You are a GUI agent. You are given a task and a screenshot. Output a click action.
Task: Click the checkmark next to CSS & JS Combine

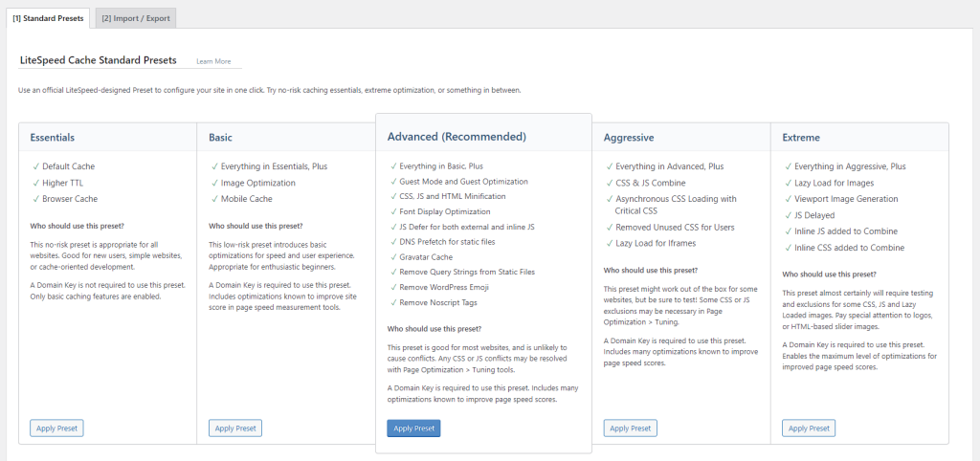tap(609, 183)
